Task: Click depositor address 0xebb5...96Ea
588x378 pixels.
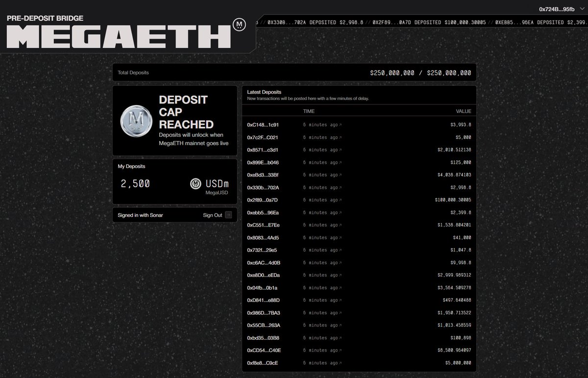Action: point(263,212)
